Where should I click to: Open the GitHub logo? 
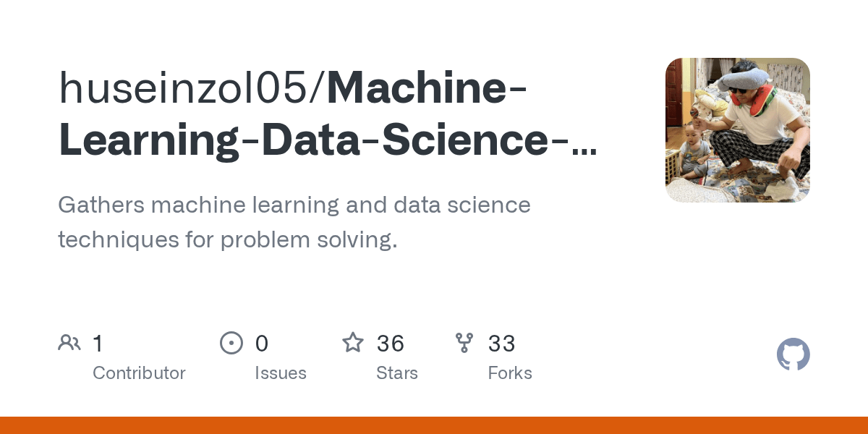[x=793, y=355]
